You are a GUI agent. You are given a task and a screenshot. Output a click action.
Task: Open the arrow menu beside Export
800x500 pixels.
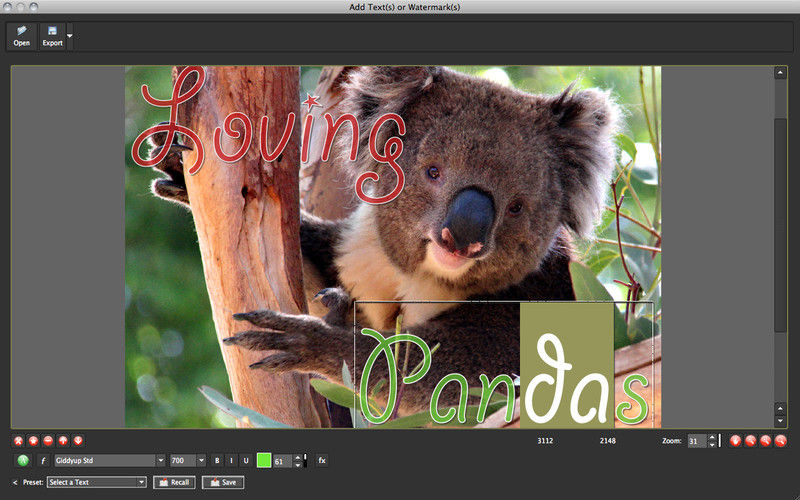[x=70, y=36]
